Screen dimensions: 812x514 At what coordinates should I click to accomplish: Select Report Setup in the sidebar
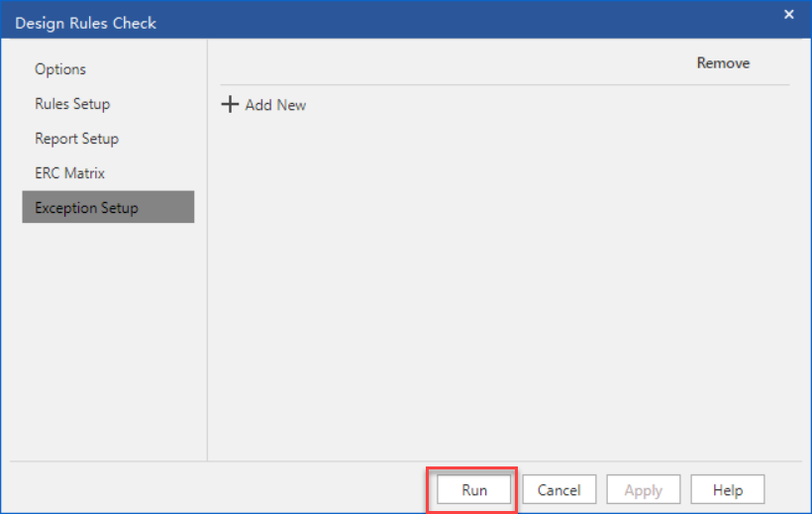pyautogui.click(x=76, y=139)
